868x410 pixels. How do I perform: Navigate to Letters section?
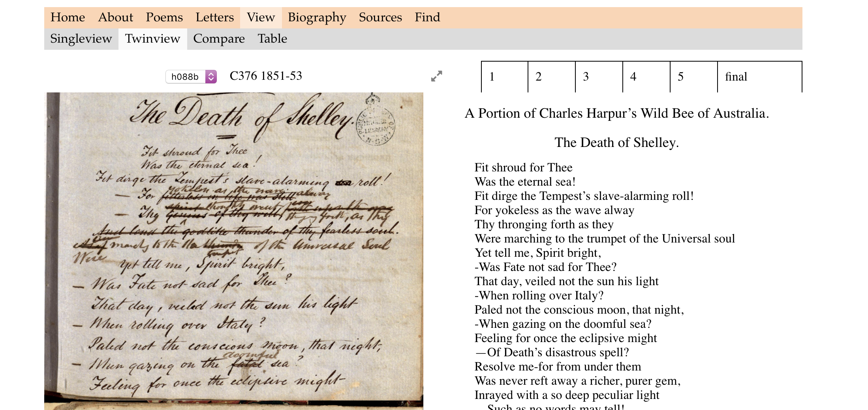pos(214,17)
